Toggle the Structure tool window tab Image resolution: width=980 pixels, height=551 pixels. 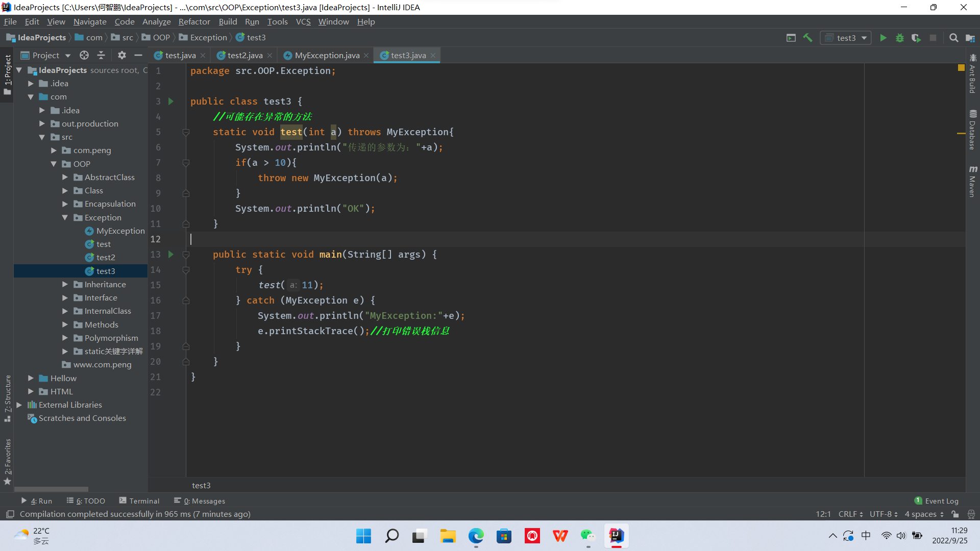click(8, 398)
